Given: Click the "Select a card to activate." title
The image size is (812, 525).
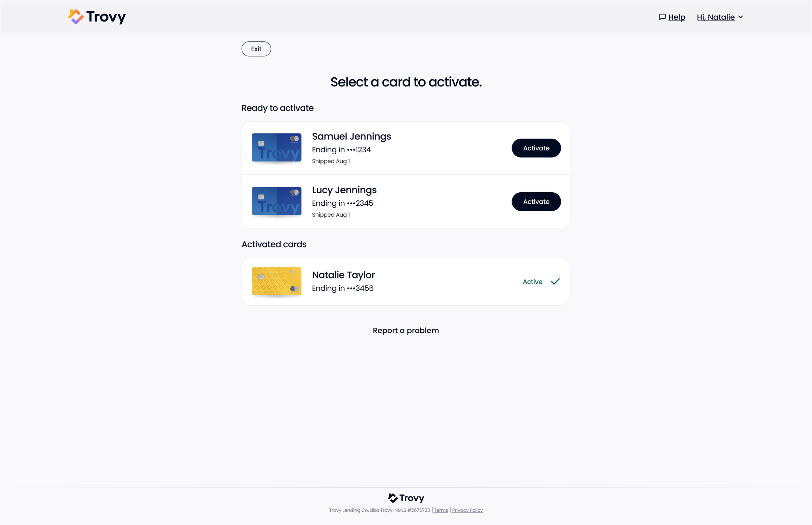Looking at the screenshot, I should [406, 82].
